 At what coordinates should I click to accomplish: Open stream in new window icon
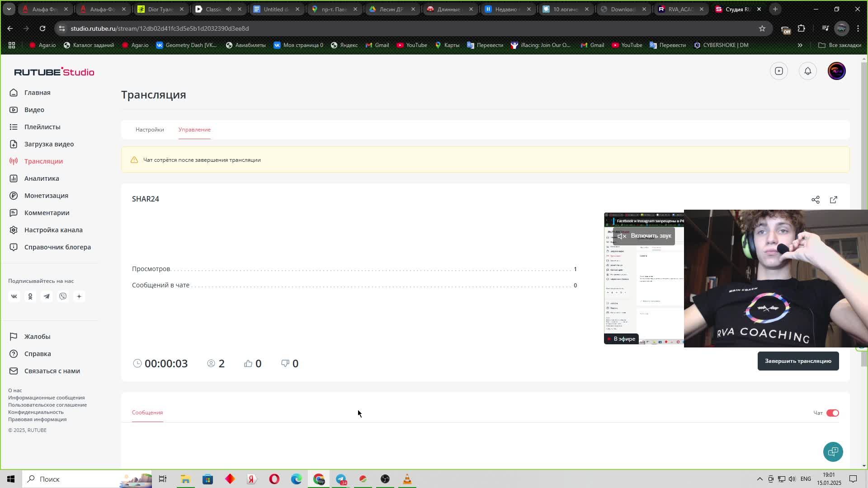pyautogui.click(x=833, y=200)
